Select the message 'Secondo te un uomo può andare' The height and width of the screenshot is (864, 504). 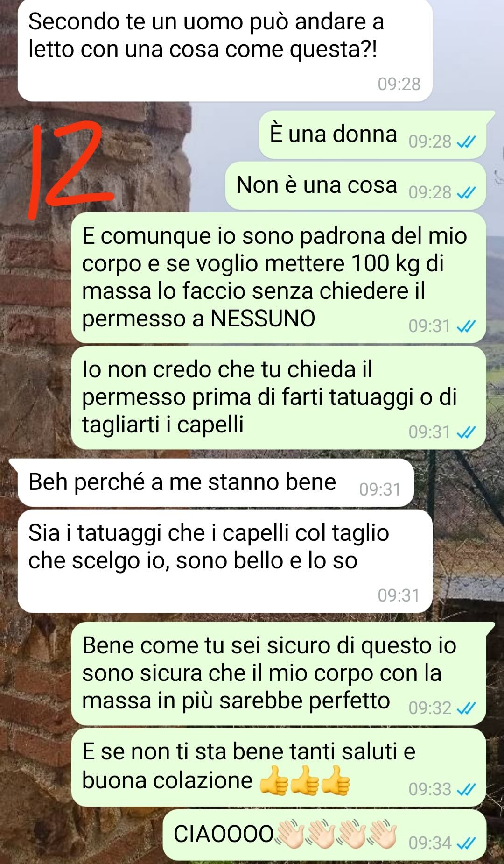[225, 50]
